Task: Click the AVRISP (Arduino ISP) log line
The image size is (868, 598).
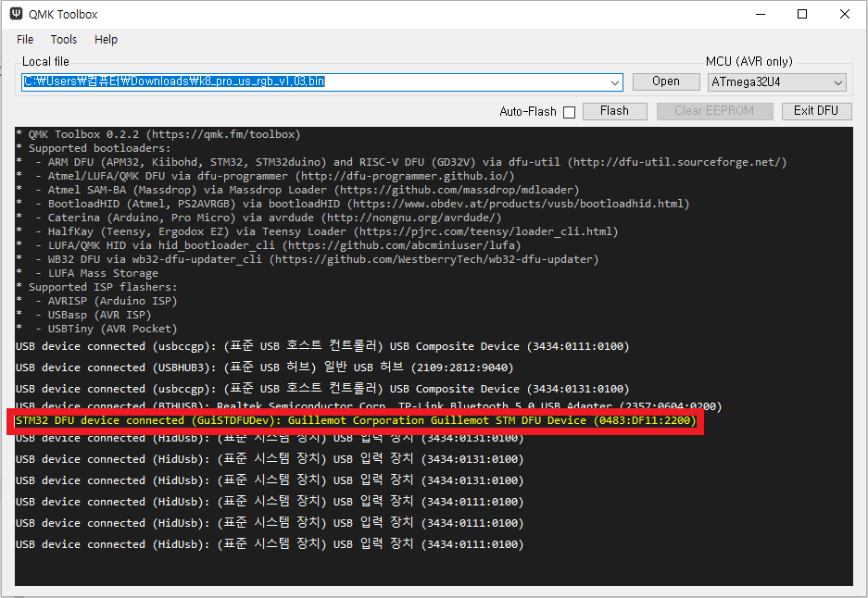Action: (97, 301)
